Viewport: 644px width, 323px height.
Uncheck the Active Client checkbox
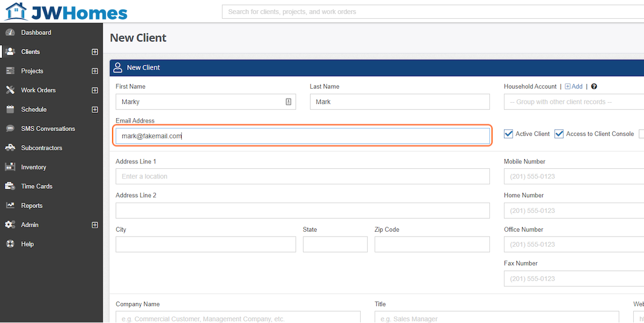click(x=509, y=134)
